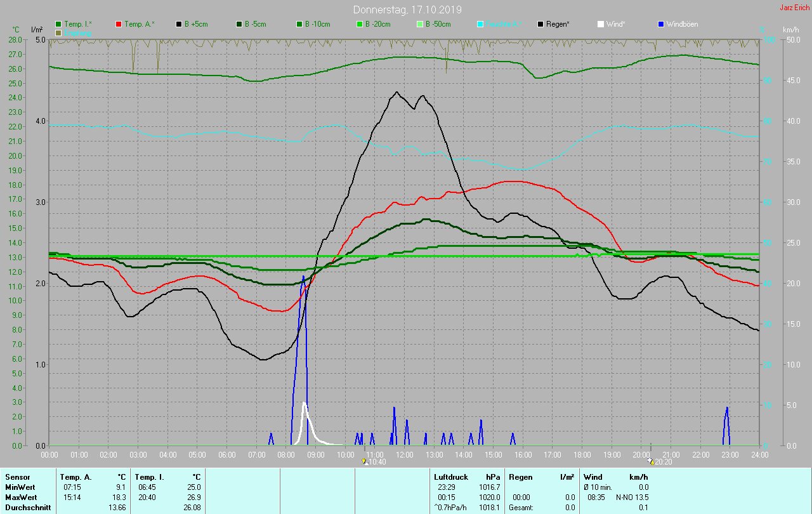Click the 12:00 time axis label

(x=404, y=455)
